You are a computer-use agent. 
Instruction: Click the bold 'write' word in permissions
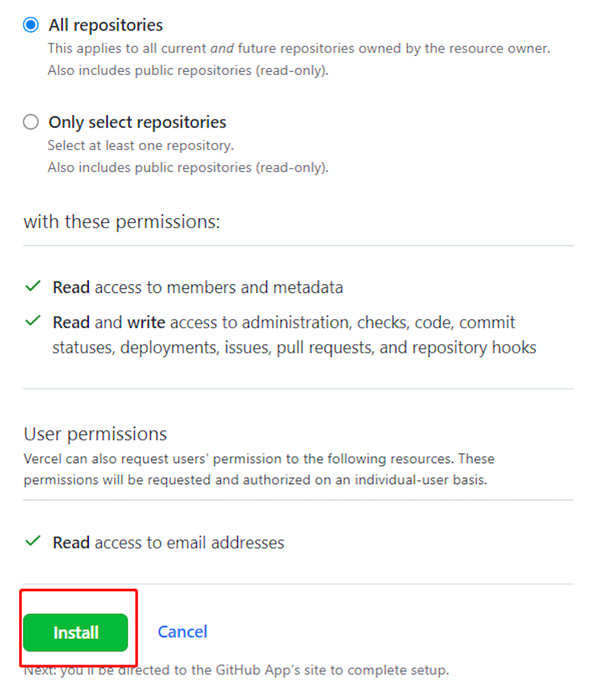point(146,322)
